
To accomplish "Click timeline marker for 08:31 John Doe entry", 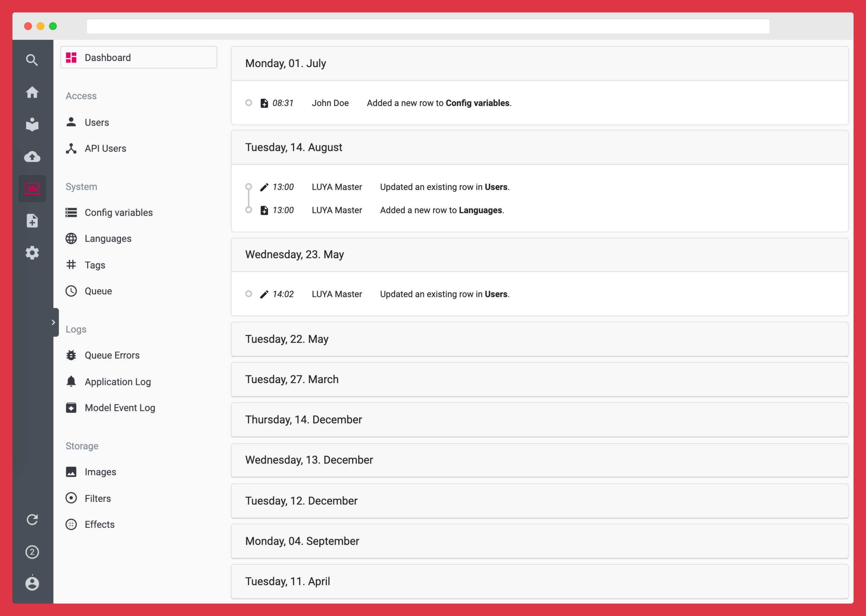I will (x=249, y=103).
